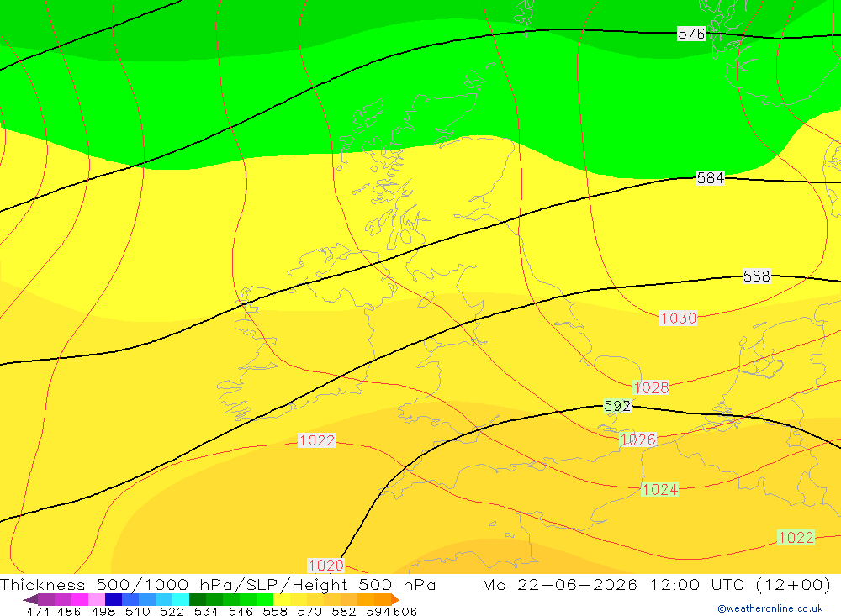Viewport: 841px width, 616px height.
Task: Select the 1030 pressure isobar label
Action: click(679, 318)
